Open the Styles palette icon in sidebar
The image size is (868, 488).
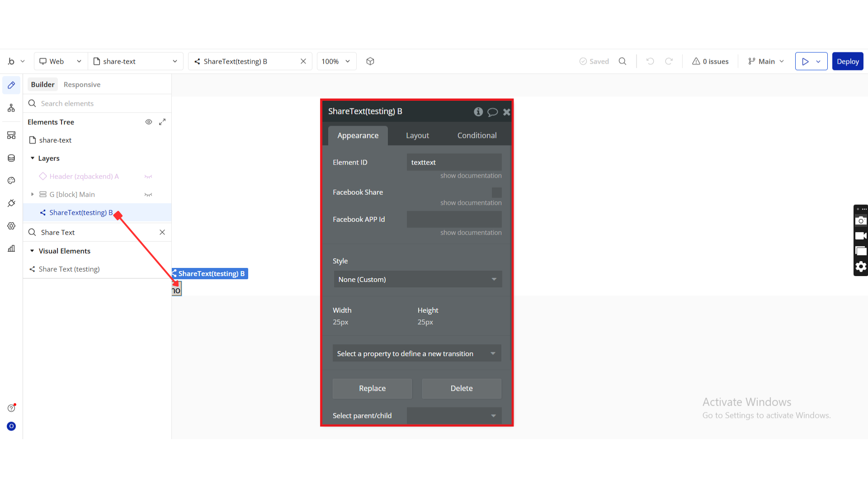pos(11,181)
